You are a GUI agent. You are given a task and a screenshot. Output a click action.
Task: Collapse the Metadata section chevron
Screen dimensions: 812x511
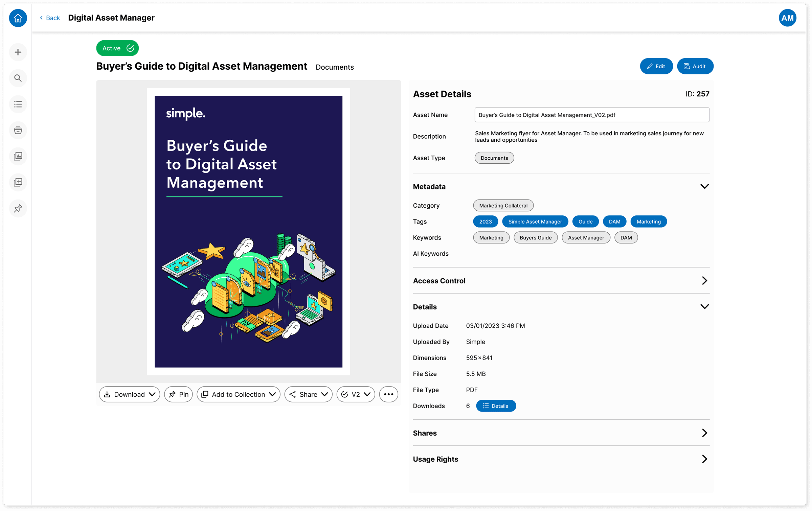point(705,186)
